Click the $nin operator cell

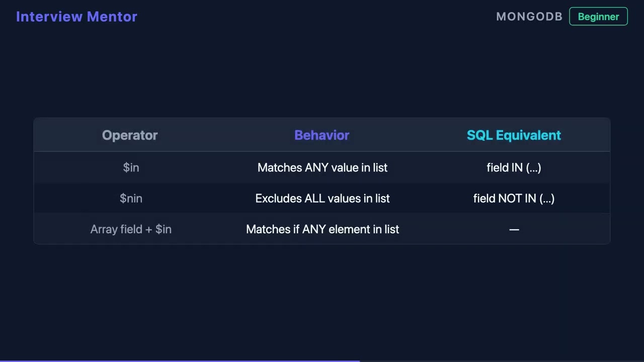(131, 199)
